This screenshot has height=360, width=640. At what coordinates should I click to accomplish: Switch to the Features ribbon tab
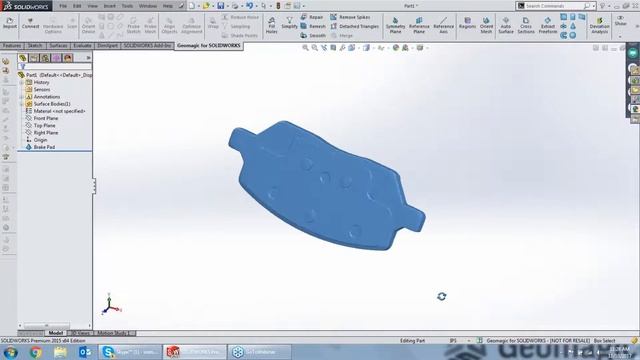pyautogui.click(x=12, y=46)
